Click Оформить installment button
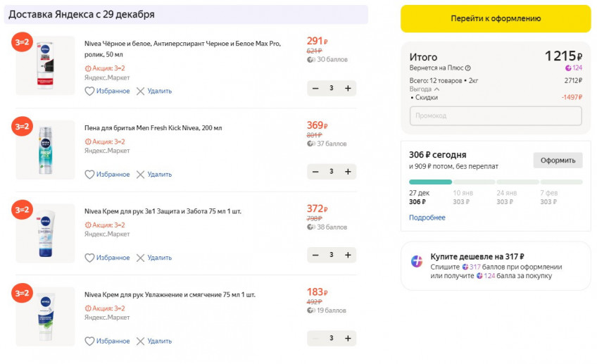 (558, 161)
